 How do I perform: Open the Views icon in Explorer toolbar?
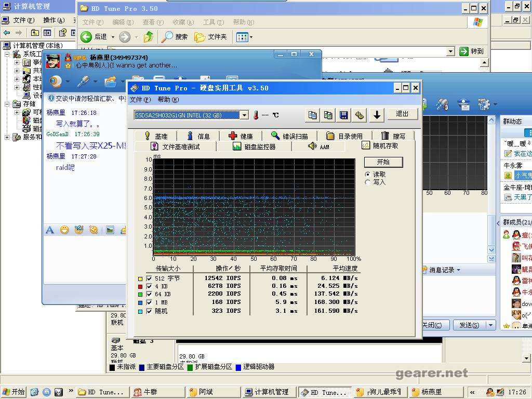pyautogui.click(x=242, y=37)
